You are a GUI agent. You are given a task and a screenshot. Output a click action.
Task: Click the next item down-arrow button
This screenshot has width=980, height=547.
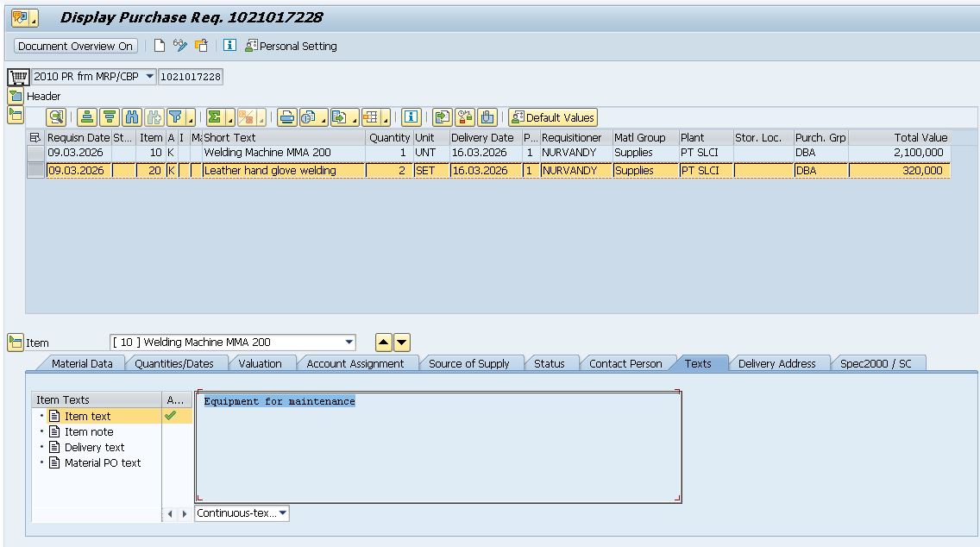402,343
